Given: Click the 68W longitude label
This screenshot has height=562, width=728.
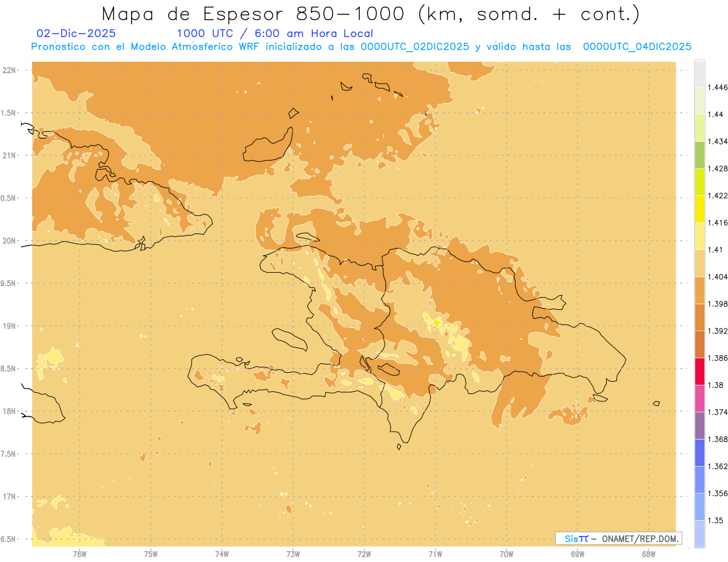Looking at the screenshot, I should [x=649, y=554].
